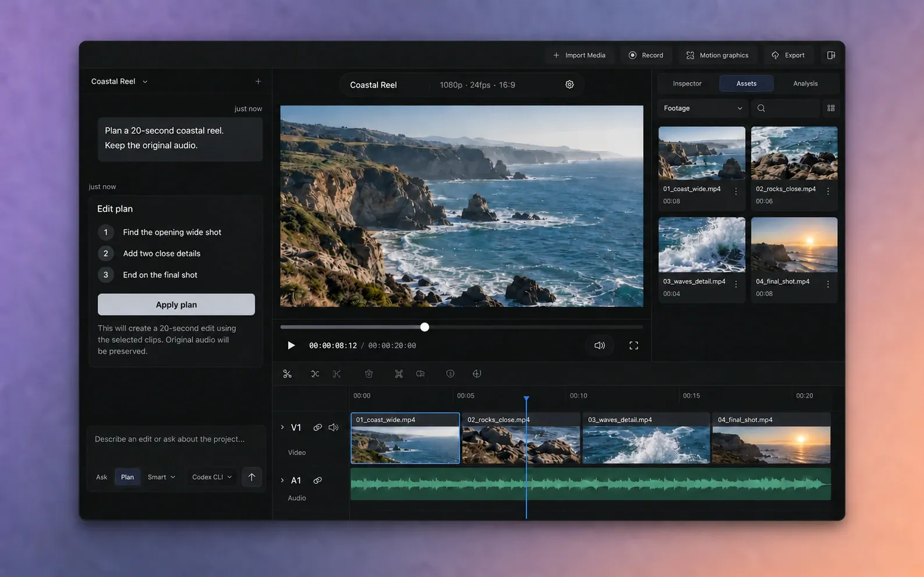Click Import Media button
The image size is (924, 577).
[579, 55]
